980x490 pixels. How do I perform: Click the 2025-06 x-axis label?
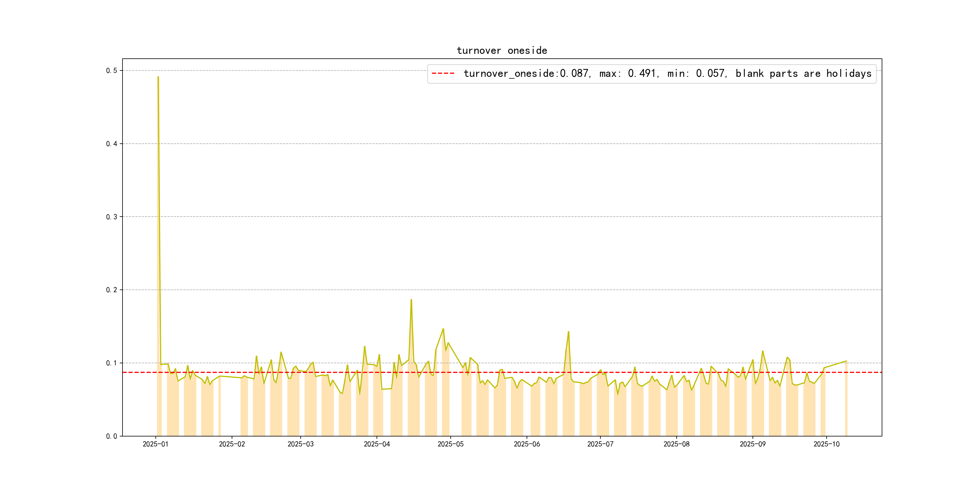point(527,444)
